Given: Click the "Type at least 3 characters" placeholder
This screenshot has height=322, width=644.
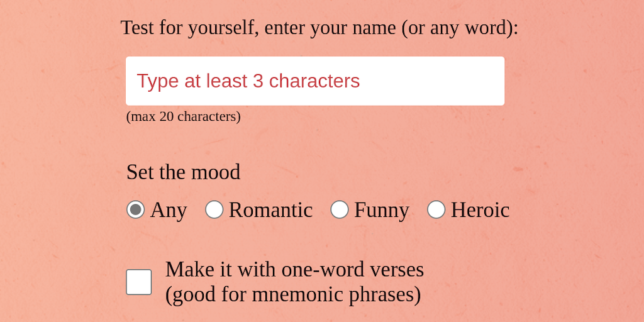Looking at the screenshot, I should pos(248,81).
